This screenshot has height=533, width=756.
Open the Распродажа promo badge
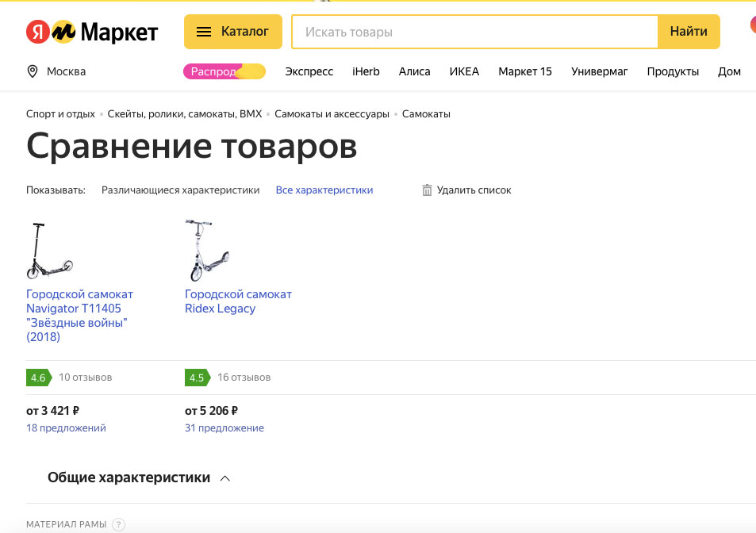tap(224, 71)
